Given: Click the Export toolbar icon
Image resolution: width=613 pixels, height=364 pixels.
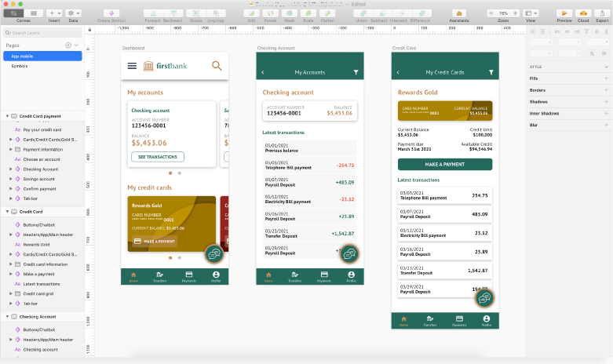Looking at the screenshot, I should click(x=602, y=13).
